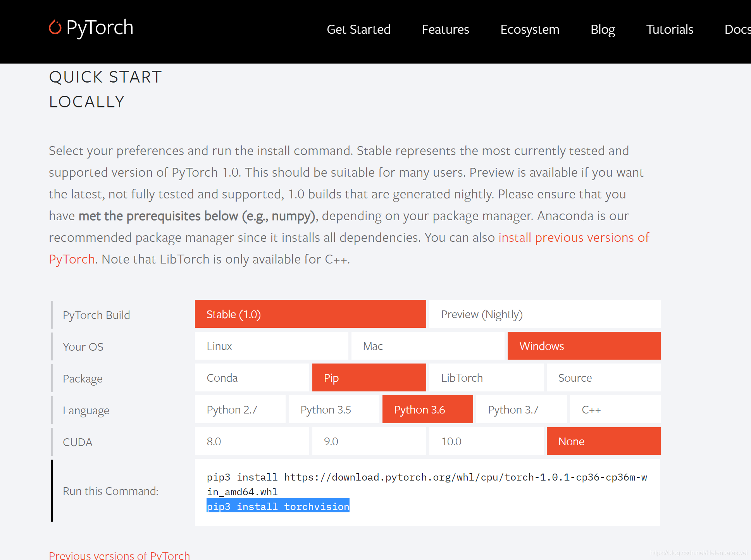This screenshot has height=560, width=751.
Task: Open the Get Started menu item
Action: click(x=358, y=29)
